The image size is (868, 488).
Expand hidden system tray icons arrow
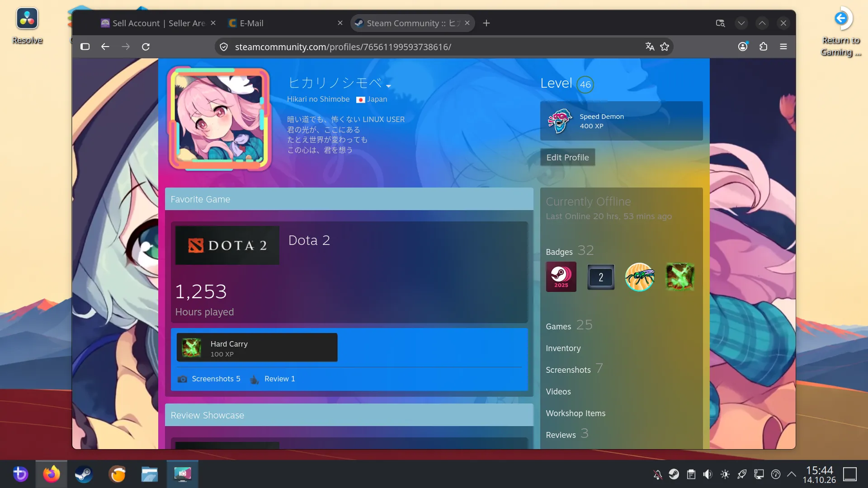(792, 474)
